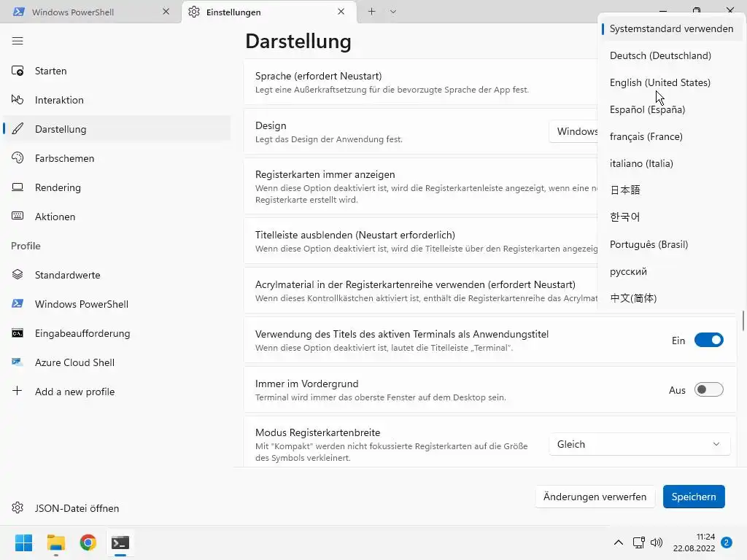
Task: Open Rendering settings page
Action: 117,187
